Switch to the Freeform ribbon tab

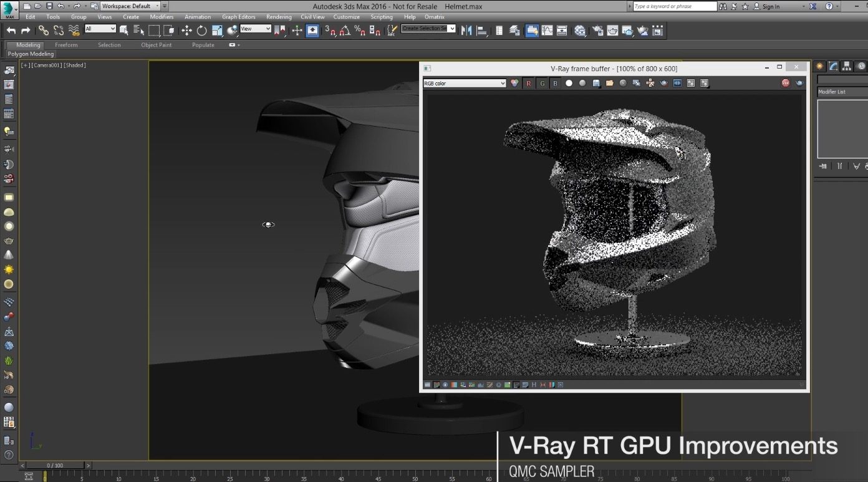click(x=66, y=45)
